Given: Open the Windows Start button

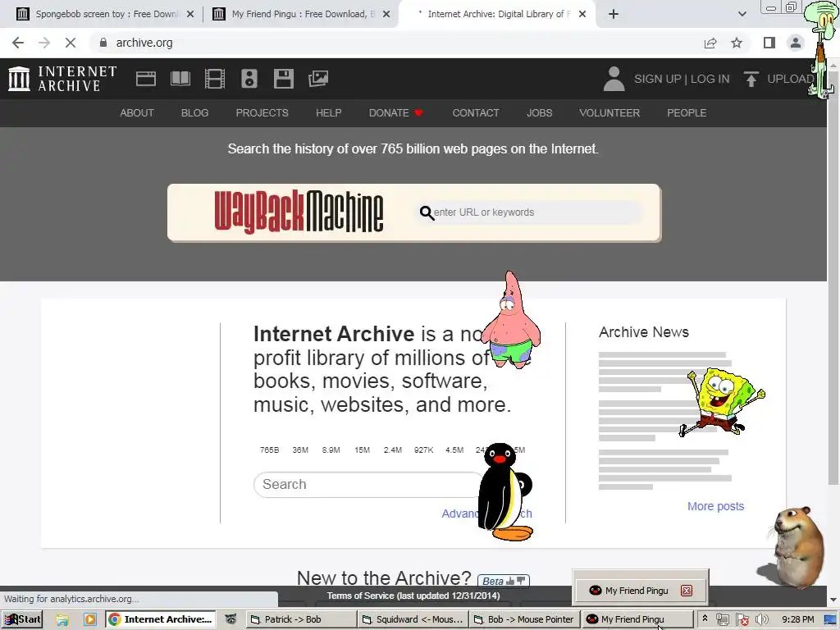Looking at the screenshot, I should click(22, 619).
